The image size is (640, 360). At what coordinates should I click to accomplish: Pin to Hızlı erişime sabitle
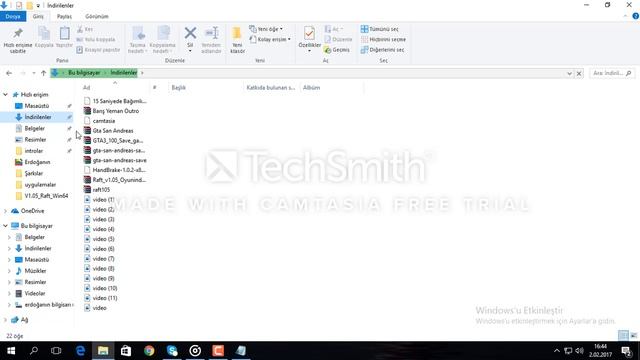pos(18,41)
